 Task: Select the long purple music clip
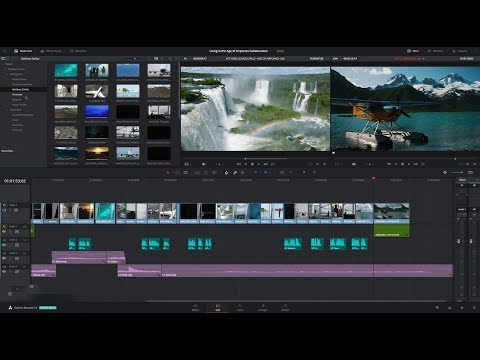click(x=307, y=271)
